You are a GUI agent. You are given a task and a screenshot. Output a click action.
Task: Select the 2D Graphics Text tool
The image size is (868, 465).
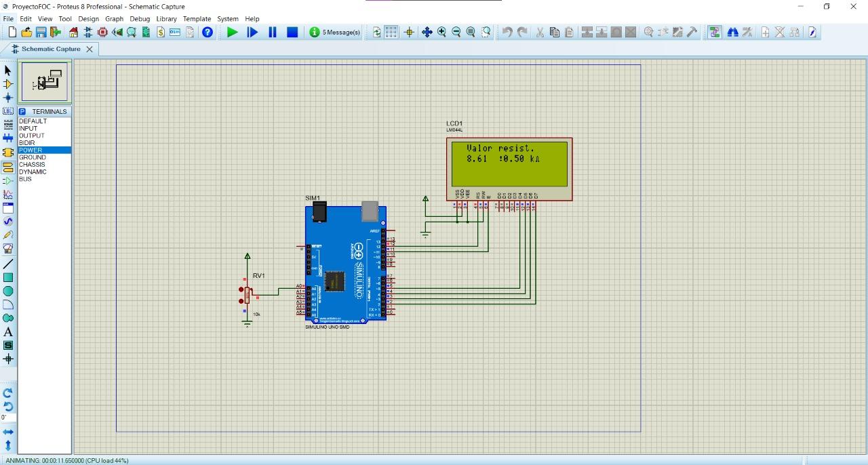click(x=8, y=332)
